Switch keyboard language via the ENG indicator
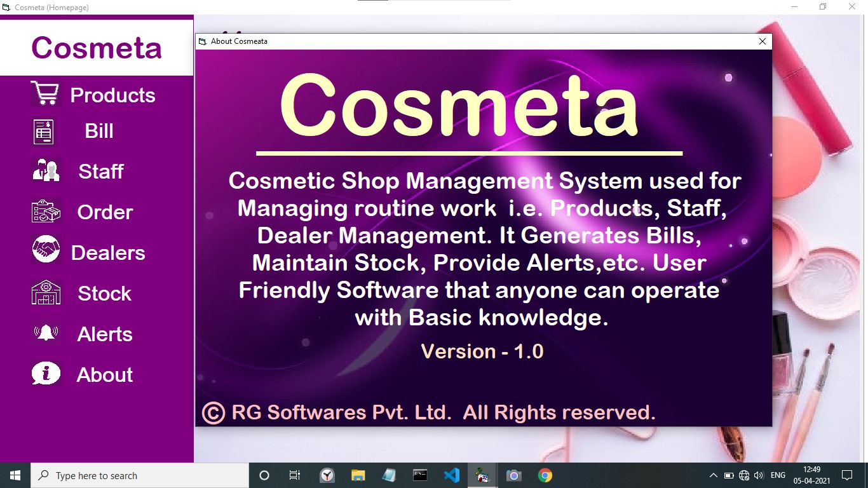The width and height of the screenshot is (868, 488). coord(778,475)
